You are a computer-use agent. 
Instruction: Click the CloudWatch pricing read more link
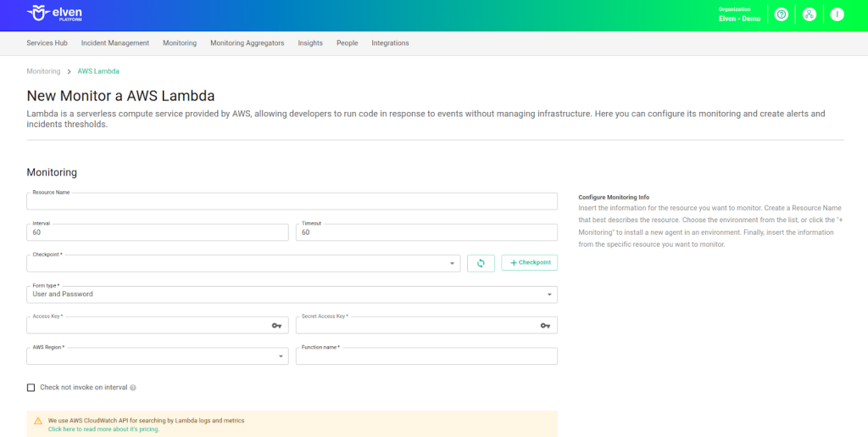tap(103, 429)
